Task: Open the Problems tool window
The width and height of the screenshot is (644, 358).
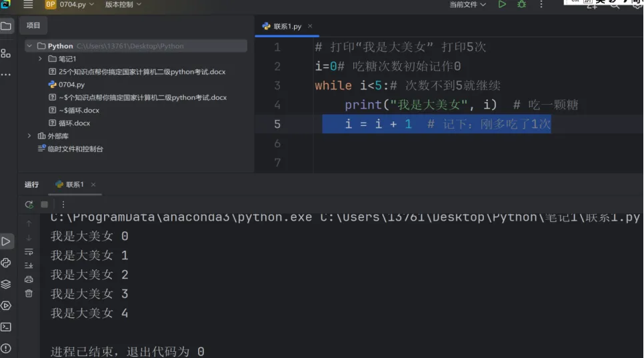Action: click(6, 349)
